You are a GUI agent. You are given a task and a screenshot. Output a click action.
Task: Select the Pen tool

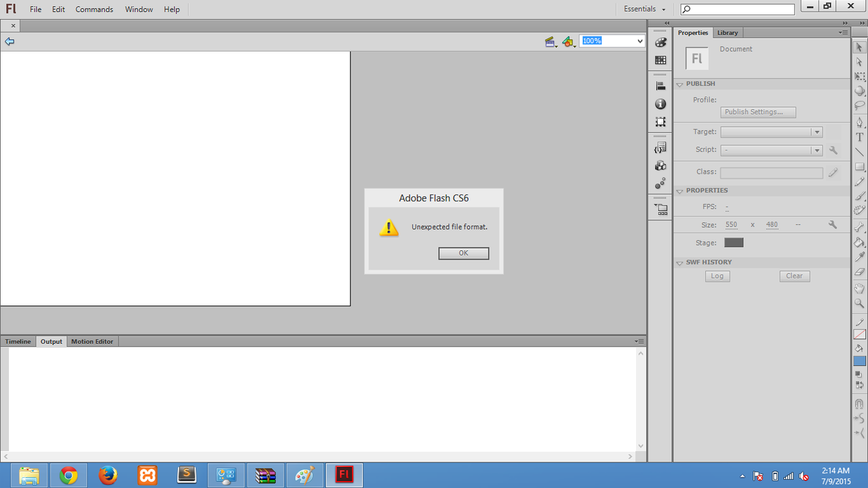coord(859,123)
